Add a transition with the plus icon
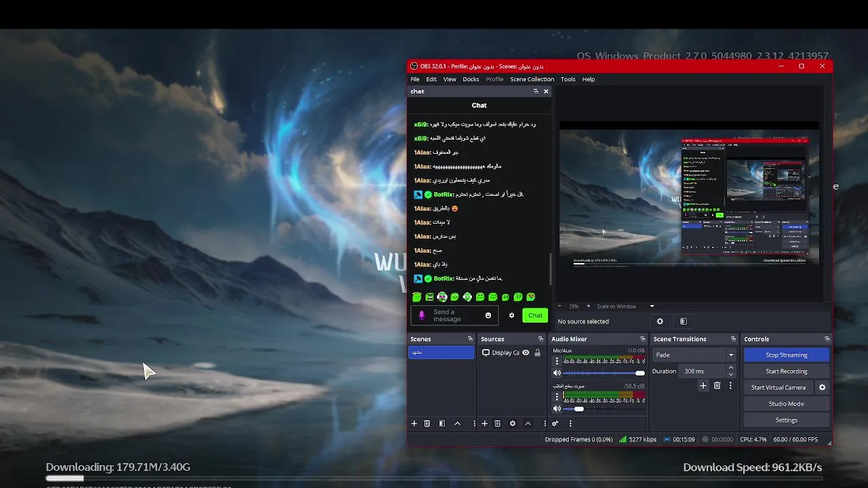 (x=703, y=386)
